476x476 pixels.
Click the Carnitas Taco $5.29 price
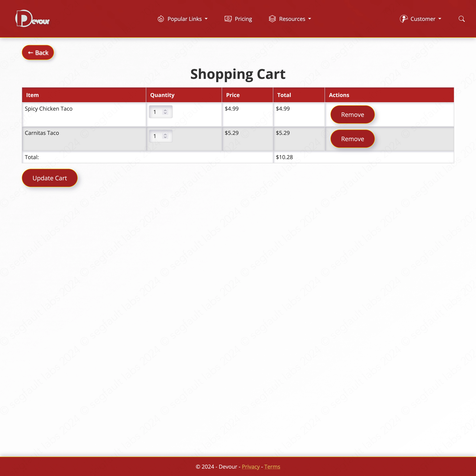232,133
